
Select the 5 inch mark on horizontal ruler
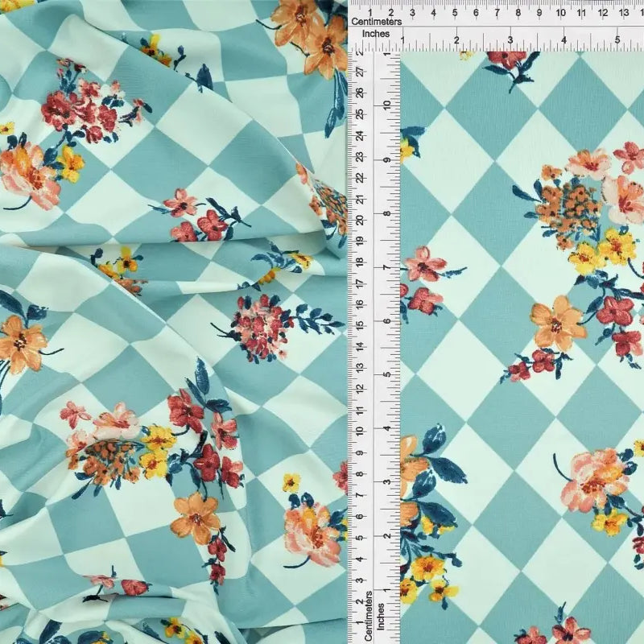pyautogui.click(x=617, y=39)
